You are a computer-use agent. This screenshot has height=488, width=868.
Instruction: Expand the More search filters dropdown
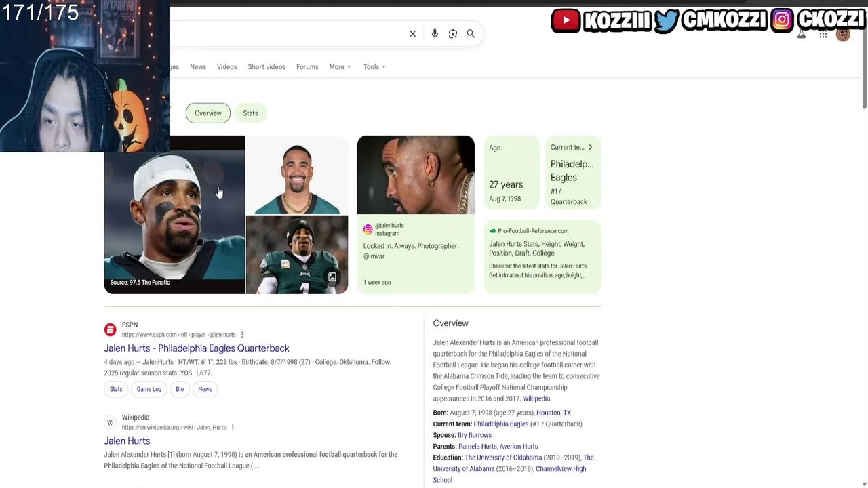coord(340,67)
